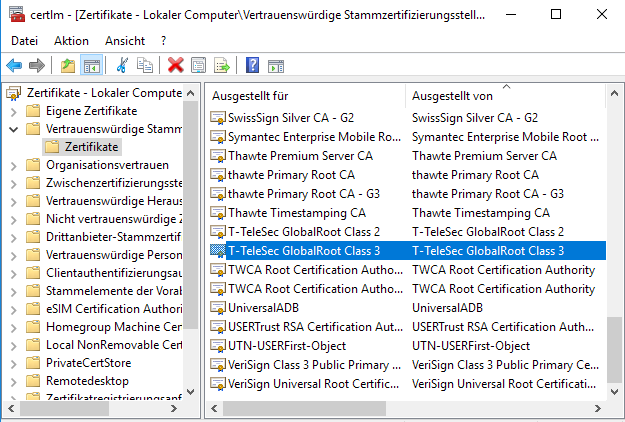Select VeriSign Class 3 Public Primary certificate
Viewport: 625px width, 422px height.
(314, 365)
